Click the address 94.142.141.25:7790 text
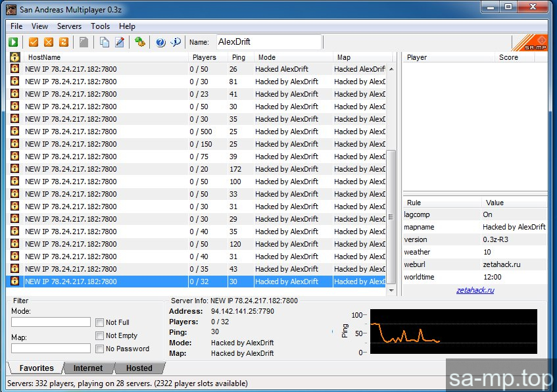557x392 pixels. pyautogui.click(x=242, y=311)
